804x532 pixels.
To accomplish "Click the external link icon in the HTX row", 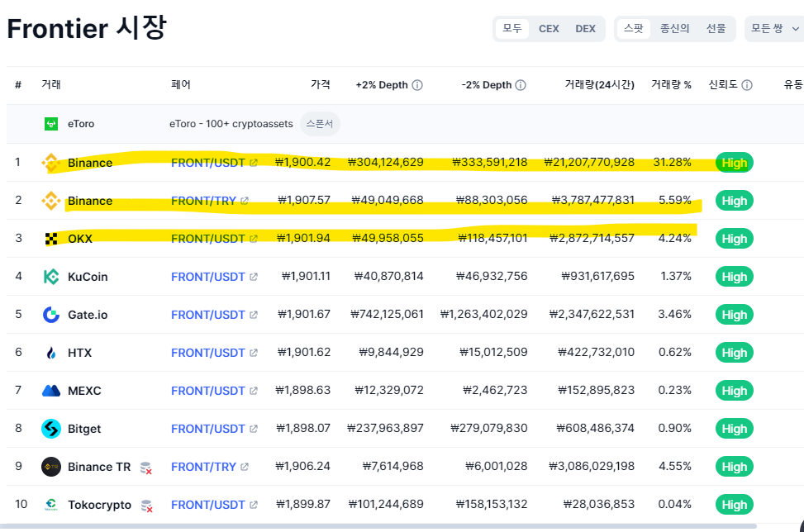I will 254,353.
